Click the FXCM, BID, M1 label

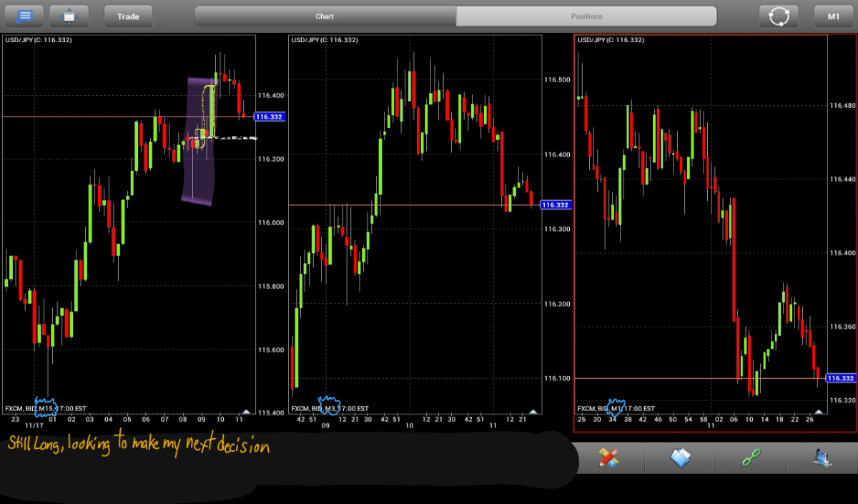coord(616,408)
